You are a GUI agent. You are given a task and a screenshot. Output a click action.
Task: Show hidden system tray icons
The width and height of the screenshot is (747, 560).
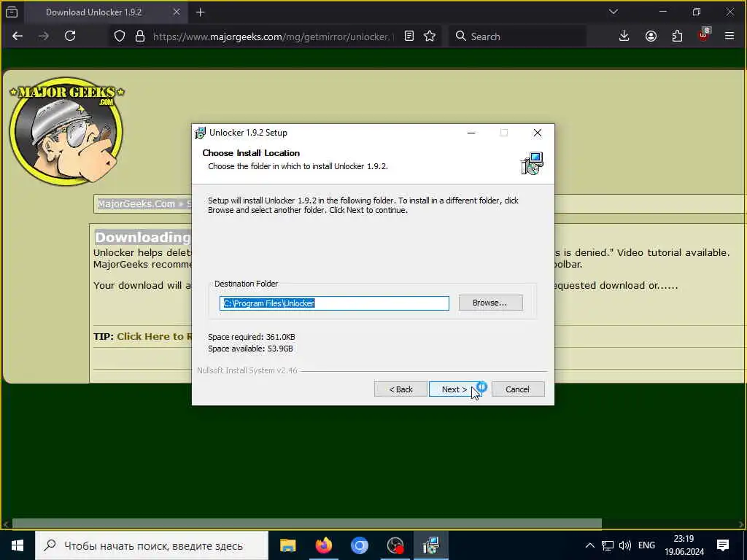589,545
